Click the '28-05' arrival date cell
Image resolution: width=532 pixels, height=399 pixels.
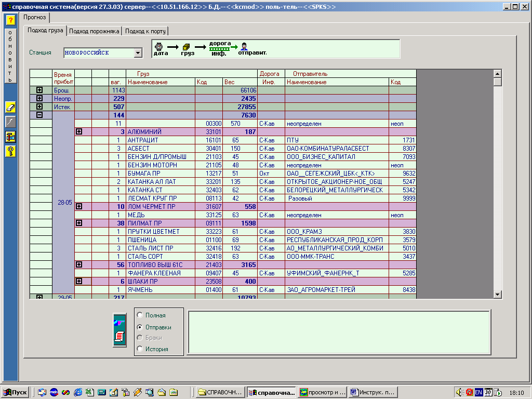coord(64,203)
